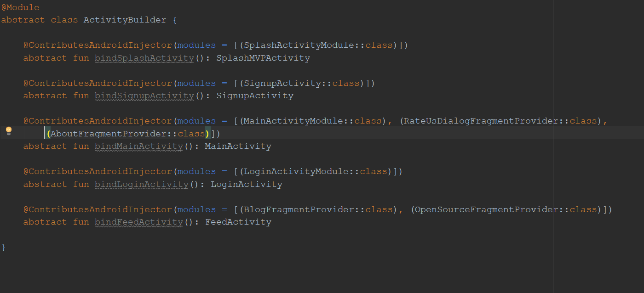Screen dimensions: 644x293
Task: Click the bindLoginActivity function name
Action: point(142,184)
